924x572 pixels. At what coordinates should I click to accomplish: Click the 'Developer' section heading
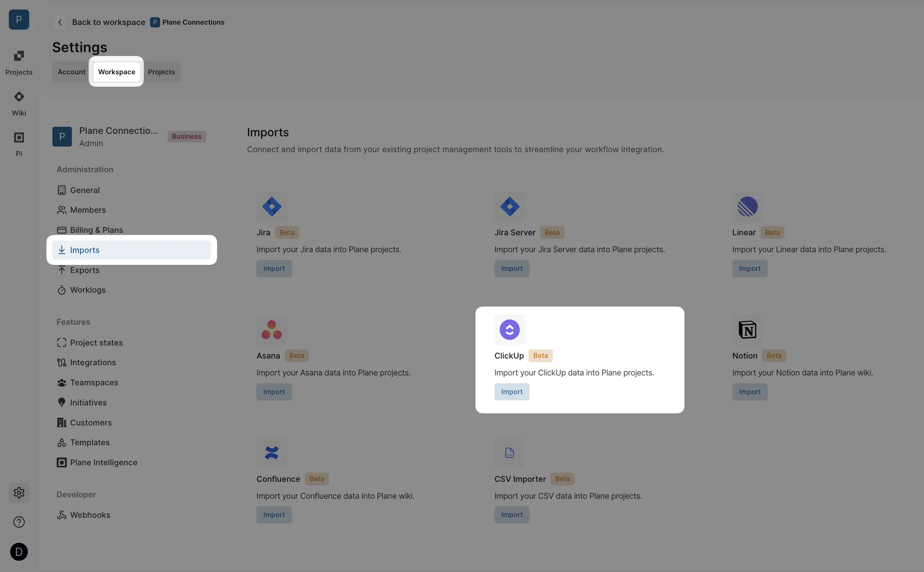[x=76, y=495]
